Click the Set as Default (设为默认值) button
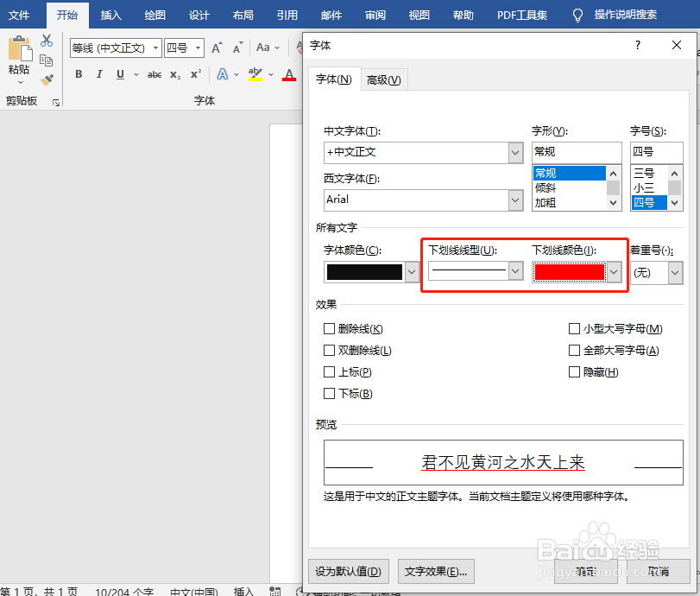 click(348, 572)
